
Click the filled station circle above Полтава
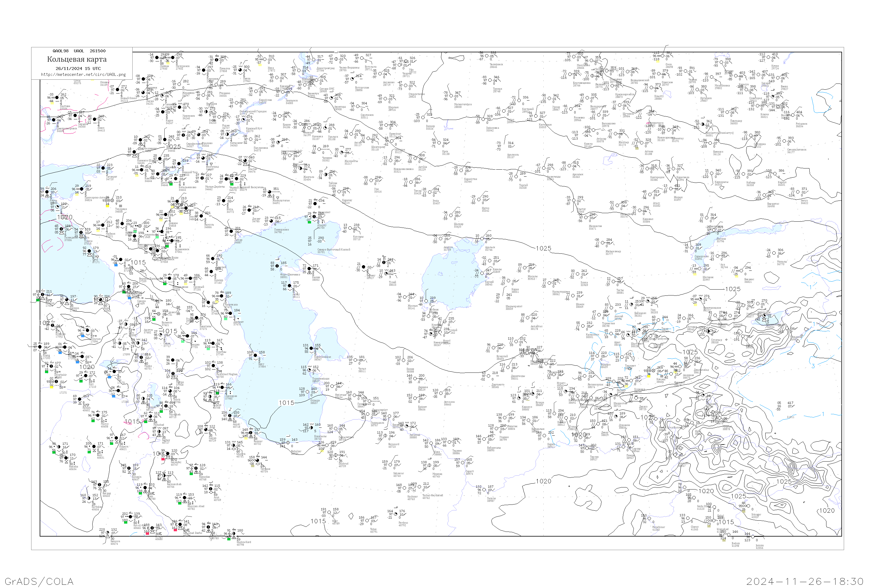coord(57,98)
